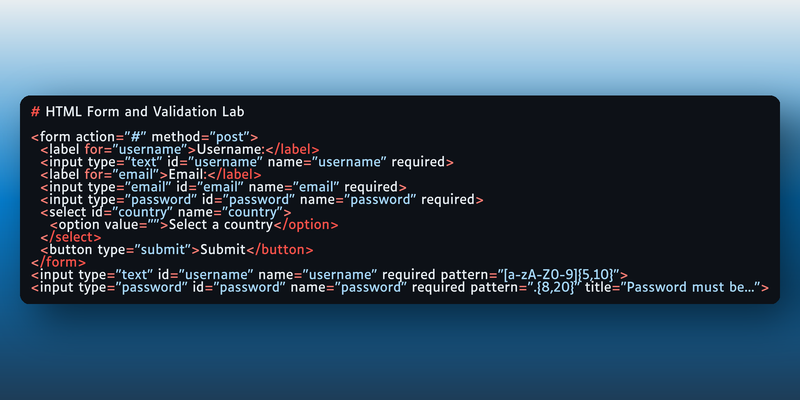This screenshot has width=800, height=400.
Task: Click the password input line inside form
Action: (x=262, y=199)
